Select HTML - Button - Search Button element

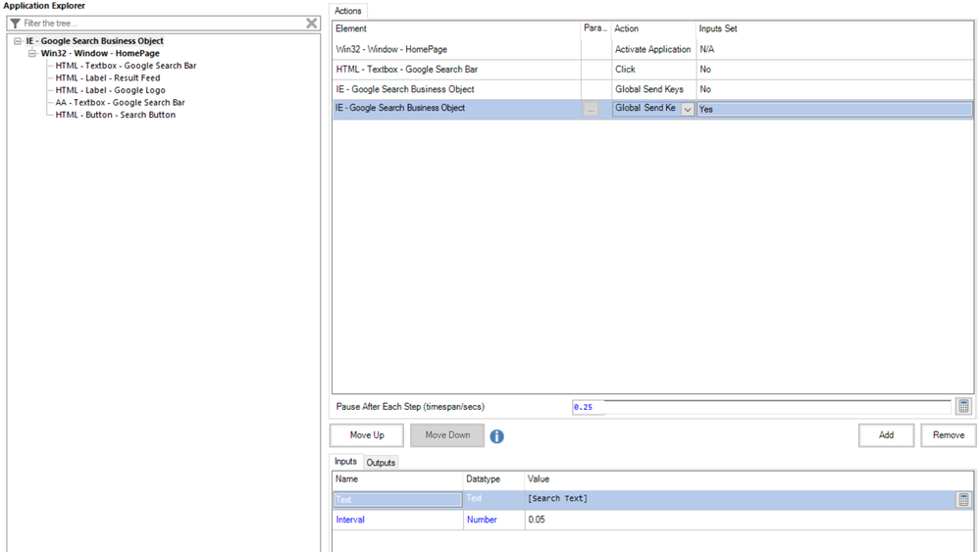pos(115,115)
